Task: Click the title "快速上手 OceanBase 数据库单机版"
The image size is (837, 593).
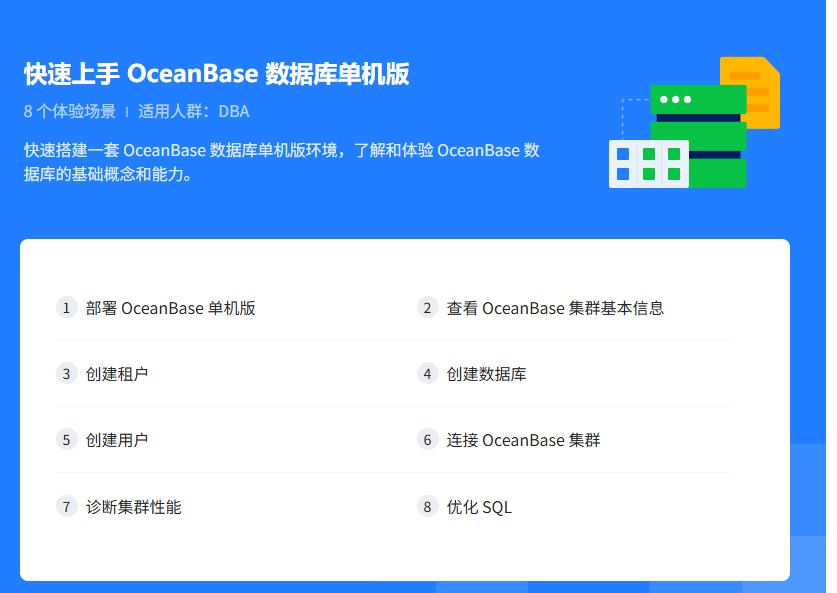Action: (x=217, y=74)
